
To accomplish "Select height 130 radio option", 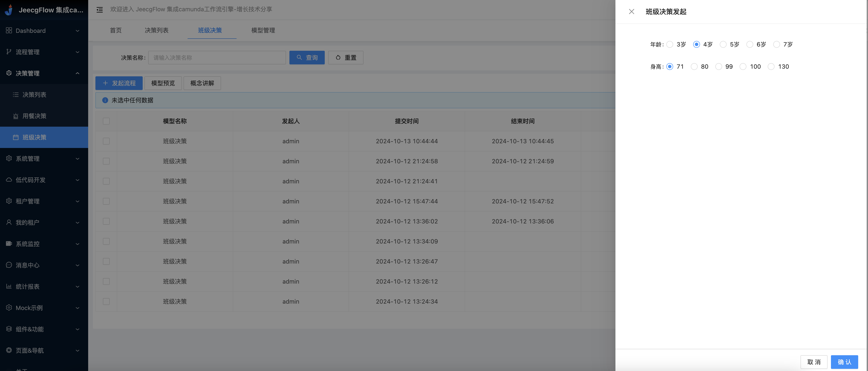I will [771, 67].
